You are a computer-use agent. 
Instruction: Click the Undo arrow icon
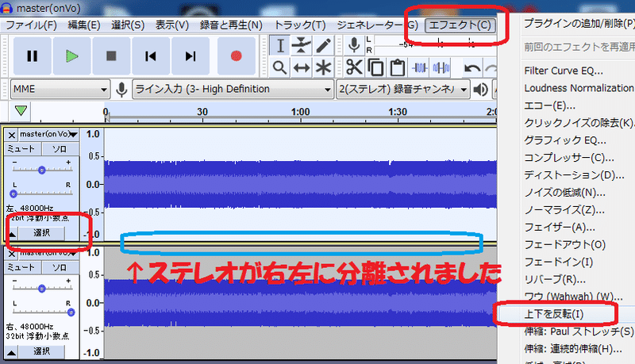coord(472,68)
